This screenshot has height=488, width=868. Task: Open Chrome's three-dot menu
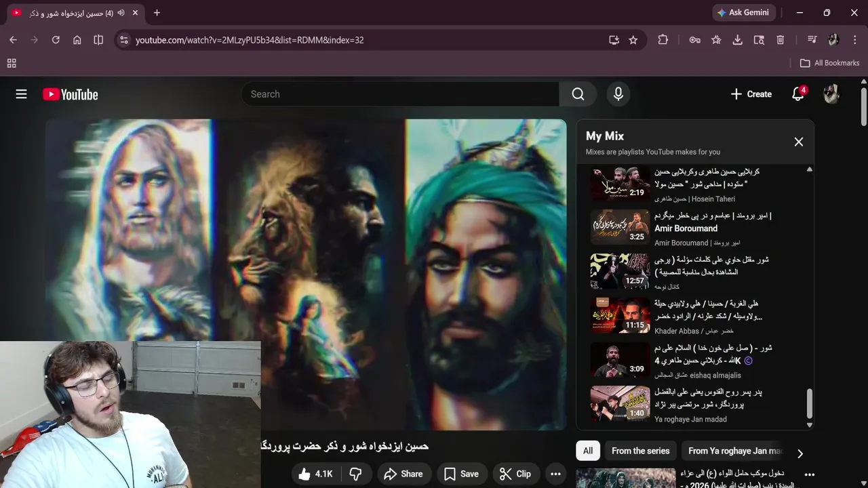[x=855, y=40]
